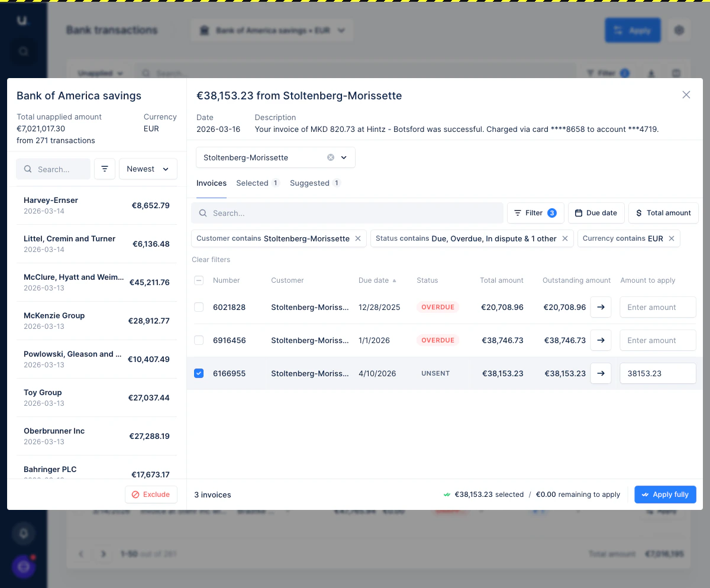Select the Littel, Cremin and Turner transaction
710x588 pixels.
96,244
